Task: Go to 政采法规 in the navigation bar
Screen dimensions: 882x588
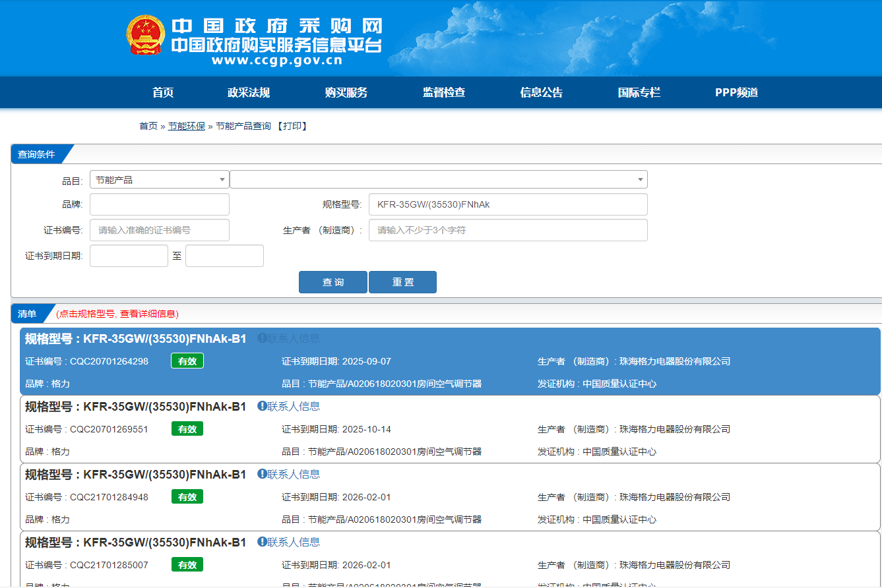Action: pyautogui.click(x=249, y=92)
